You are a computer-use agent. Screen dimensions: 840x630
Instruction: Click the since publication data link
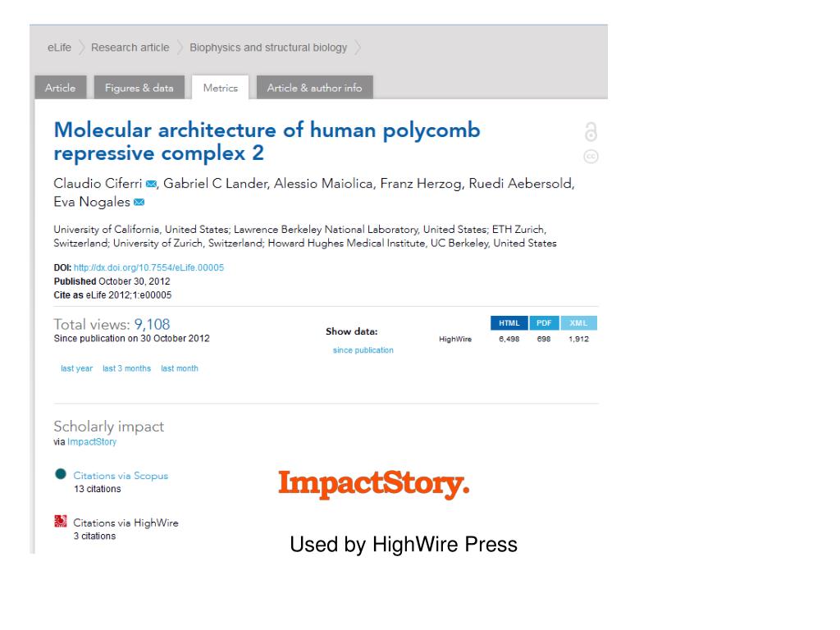point(363,349)
